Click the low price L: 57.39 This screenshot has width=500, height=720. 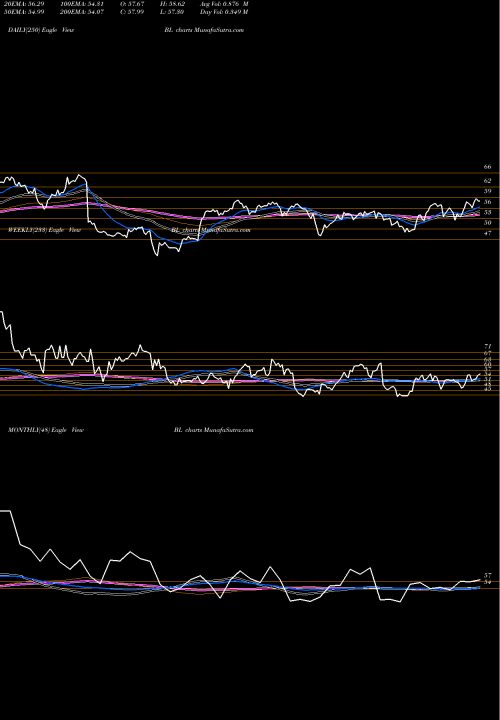click(x=173, y=12)
